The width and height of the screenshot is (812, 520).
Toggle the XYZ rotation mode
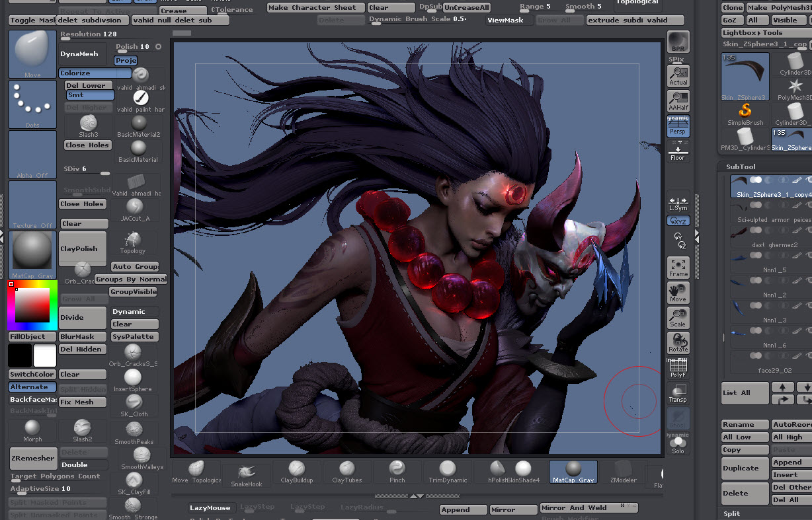(x=678, y=221)
